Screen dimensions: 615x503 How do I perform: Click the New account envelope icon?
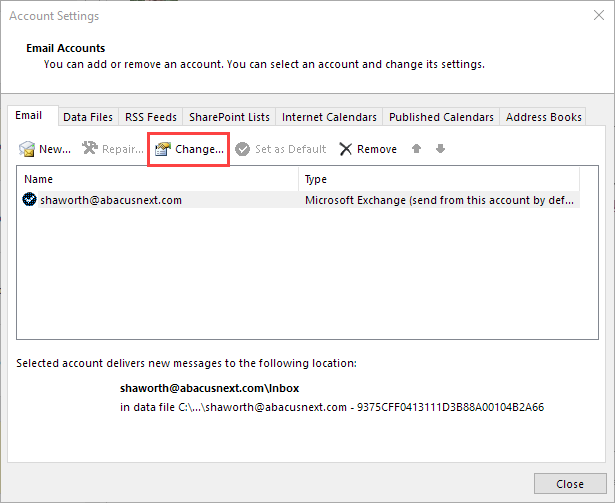coord(27,149)
